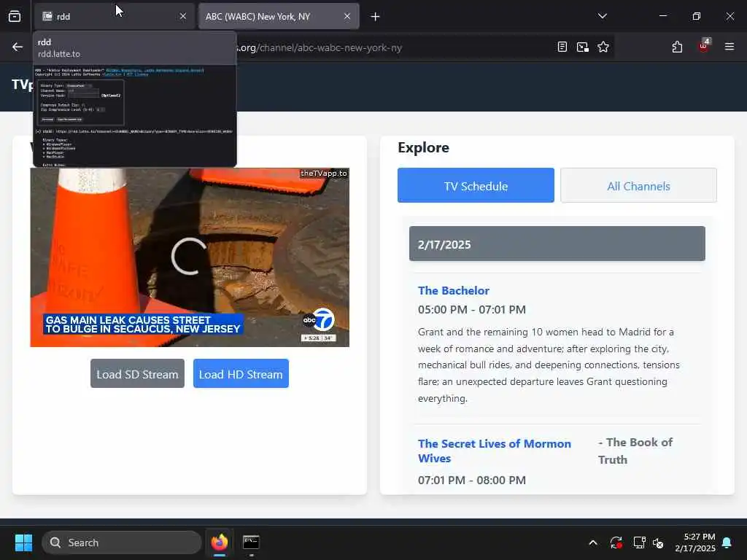Click the sync status tray icon

[616, 542]
